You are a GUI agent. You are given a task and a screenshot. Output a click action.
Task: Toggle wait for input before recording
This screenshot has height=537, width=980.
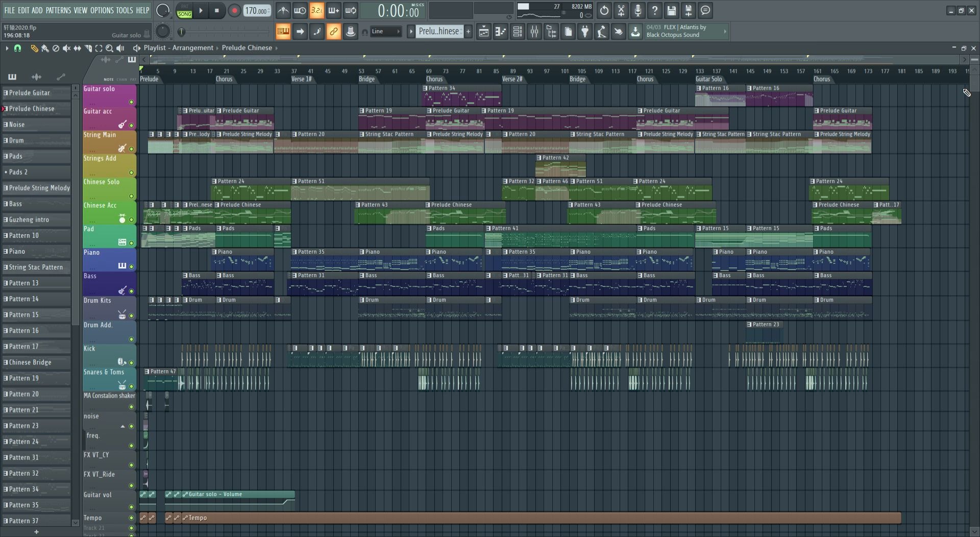tap(300, 11)
